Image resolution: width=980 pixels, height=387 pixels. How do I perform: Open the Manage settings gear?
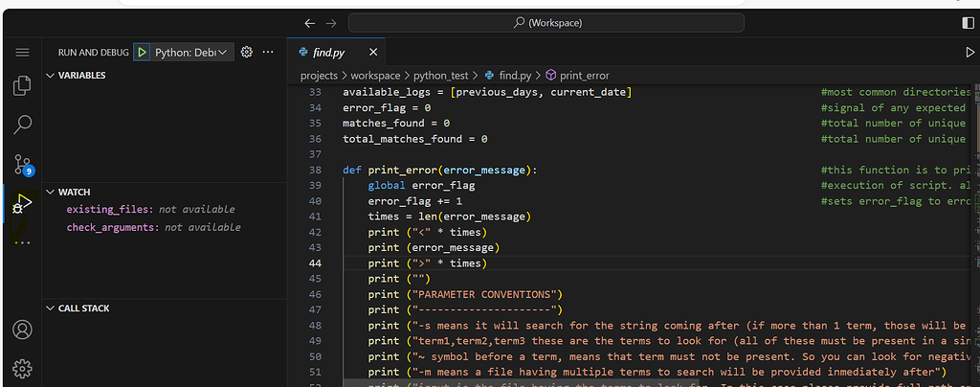pyautogui.click(x=23, y=368)
